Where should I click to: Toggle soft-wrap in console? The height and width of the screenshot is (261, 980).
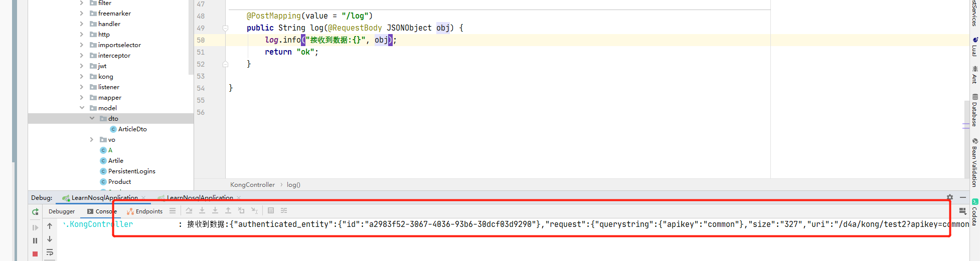(x=50, y=252)
